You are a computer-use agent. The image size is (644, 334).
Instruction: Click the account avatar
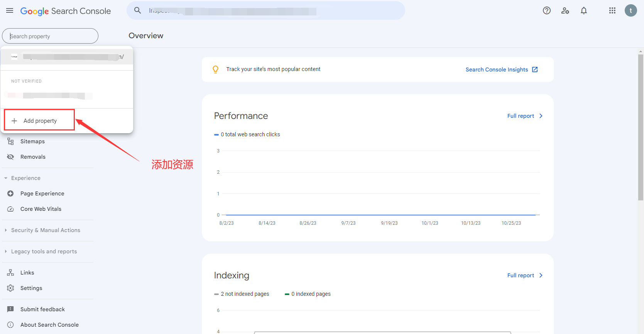pyautogui.click(x=630, y=11)
